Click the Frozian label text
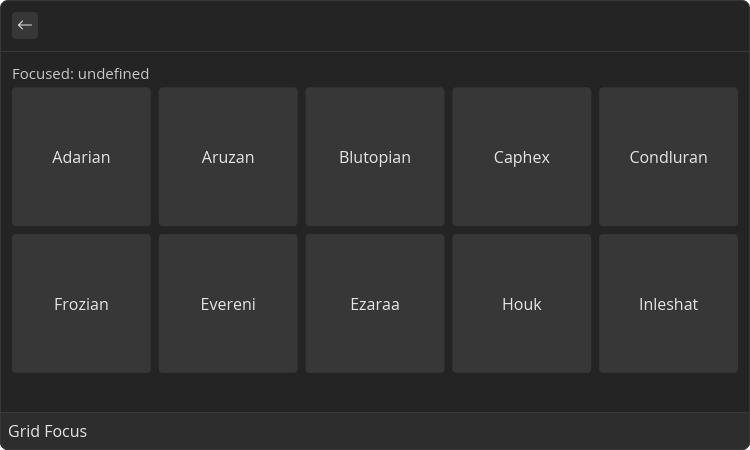 tap(81, 304)
